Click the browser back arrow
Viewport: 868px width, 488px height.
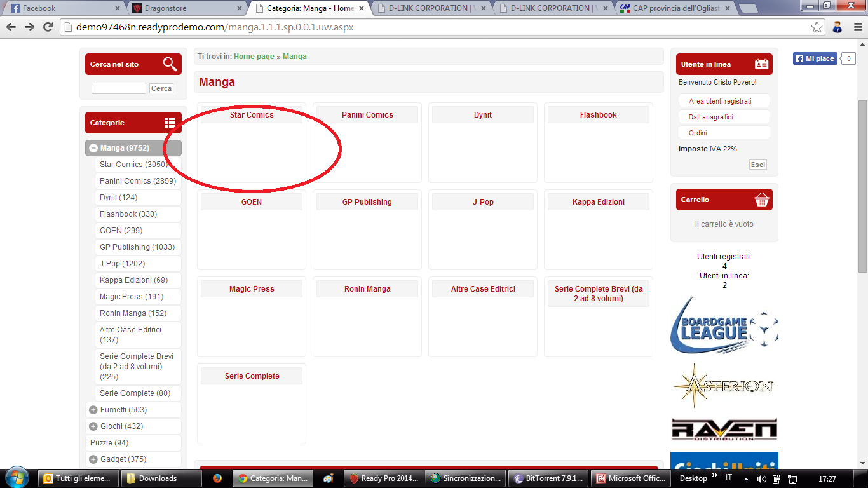tap(11, 27)
